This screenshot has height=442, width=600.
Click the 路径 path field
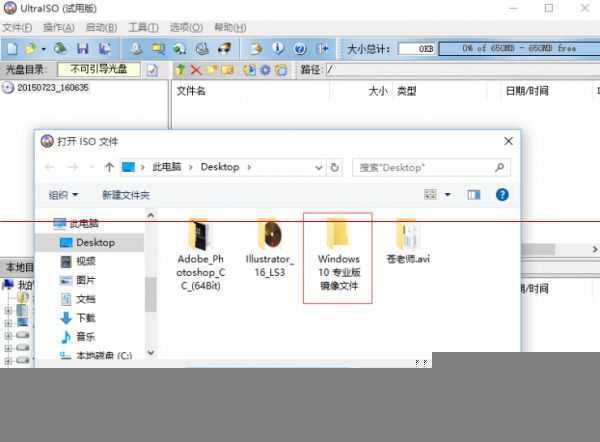coord(463,70)
